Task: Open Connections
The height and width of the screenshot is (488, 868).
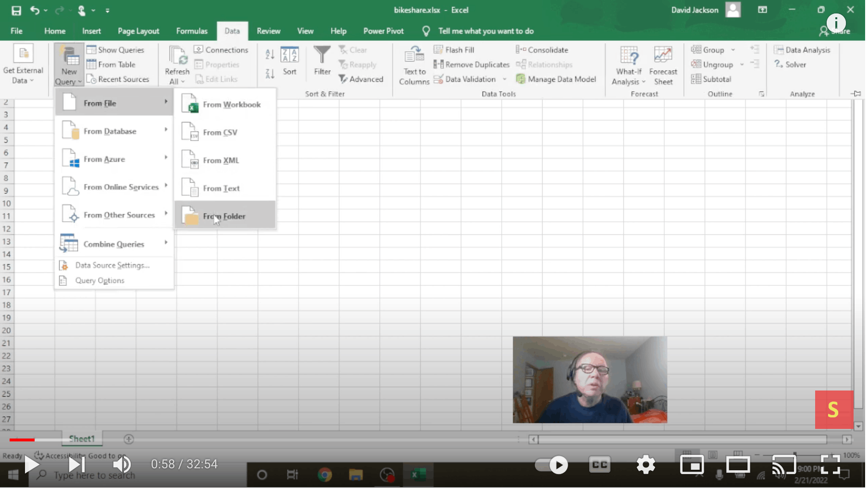Action: [x=221, y=50]
